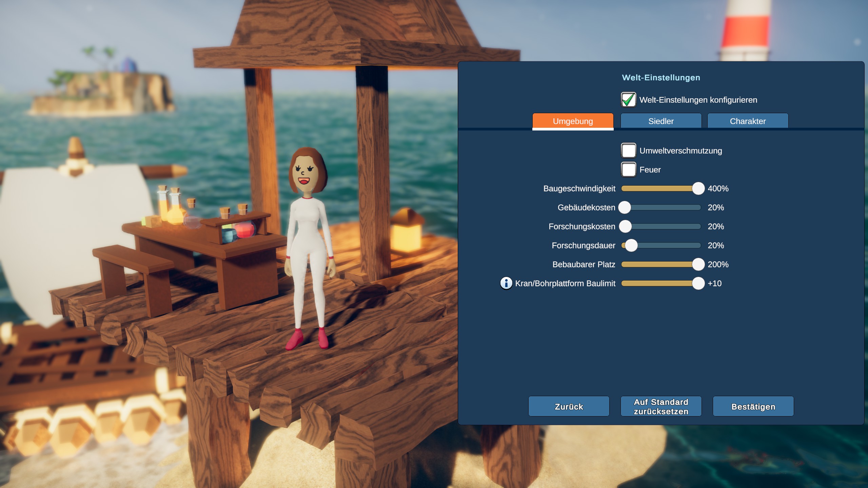Click the Kran/Bohrplattform Baulimit slider handle
868x488 pixels.
[x=698, y=283]
